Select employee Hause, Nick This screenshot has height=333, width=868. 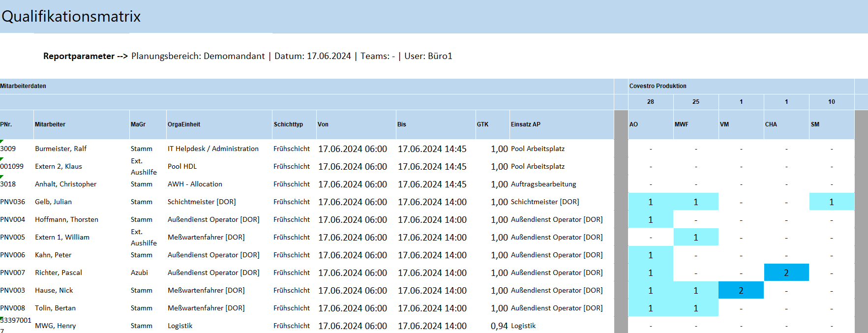(54, 290)
